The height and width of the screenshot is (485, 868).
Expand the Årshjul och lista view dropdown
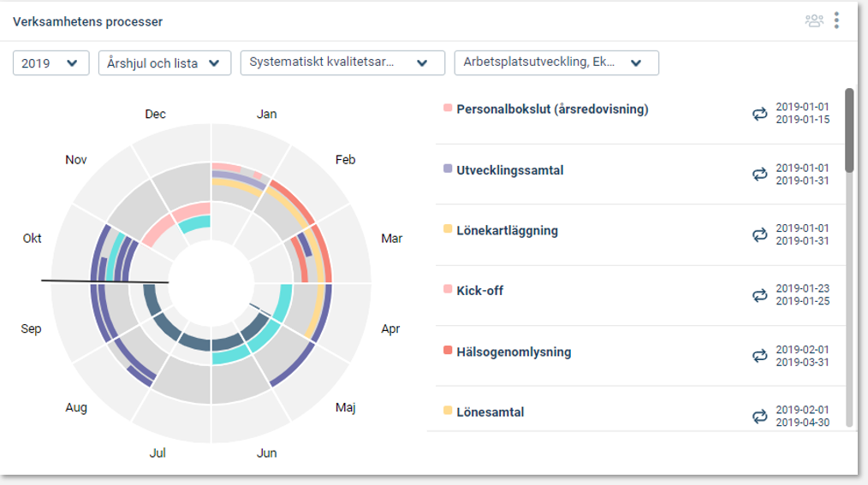(164, 63)
